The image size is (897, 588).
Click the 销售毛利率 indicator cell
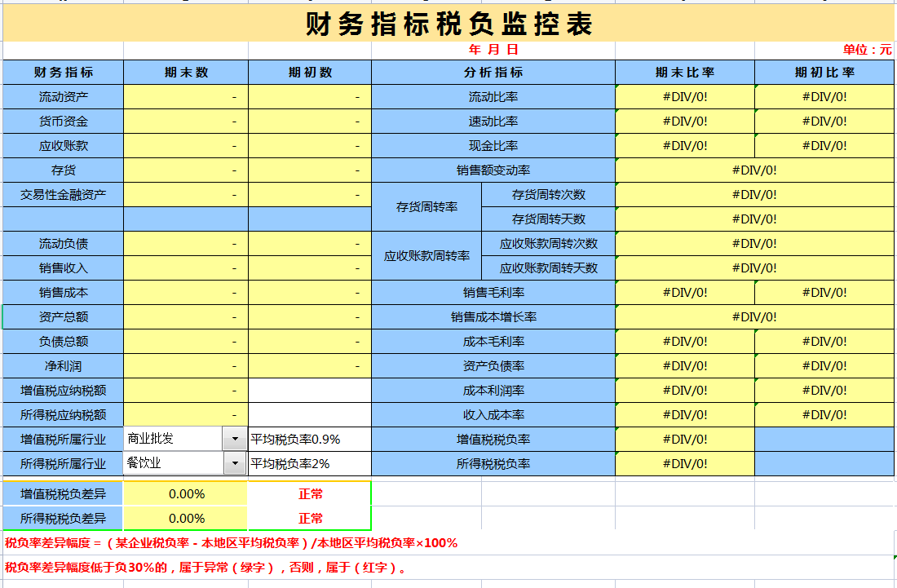[x=493, y=292]
